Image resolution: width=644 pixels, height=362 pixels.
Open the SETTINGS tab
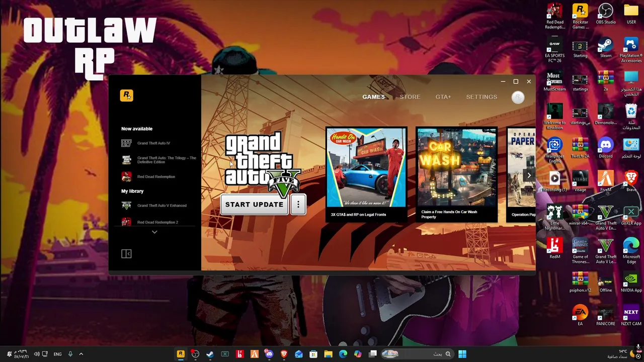click(x=481, y=97)
